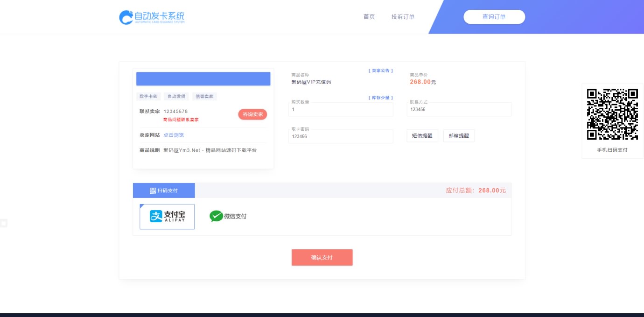Open the 卖家公告 link

381,70
